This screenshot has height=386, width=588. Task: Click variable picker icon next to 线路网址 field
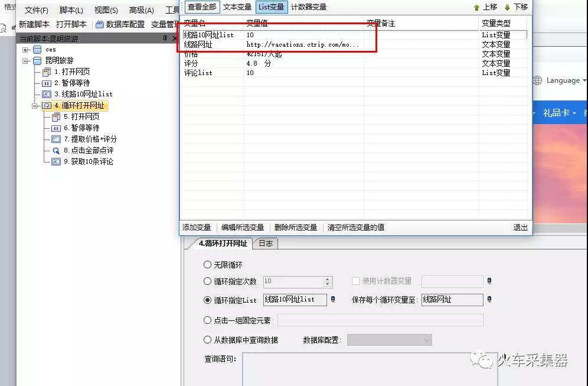(489, 299)
